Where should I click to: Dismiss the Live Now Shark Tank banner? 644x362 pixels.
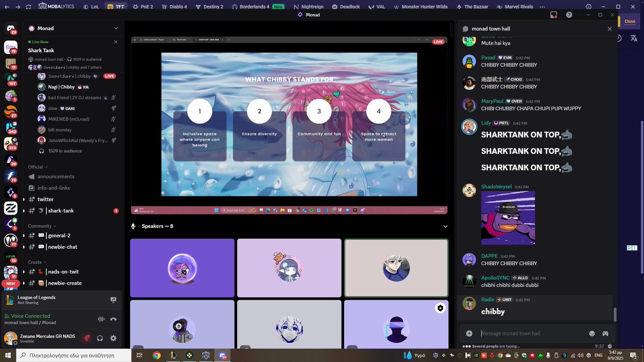coord(115,42)
